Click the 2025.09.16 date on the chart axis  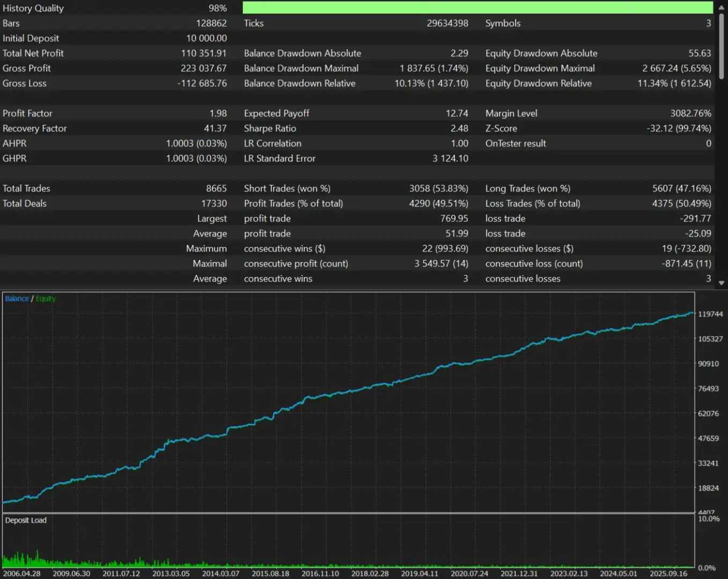pyautogui.click(x=668, y=573)
